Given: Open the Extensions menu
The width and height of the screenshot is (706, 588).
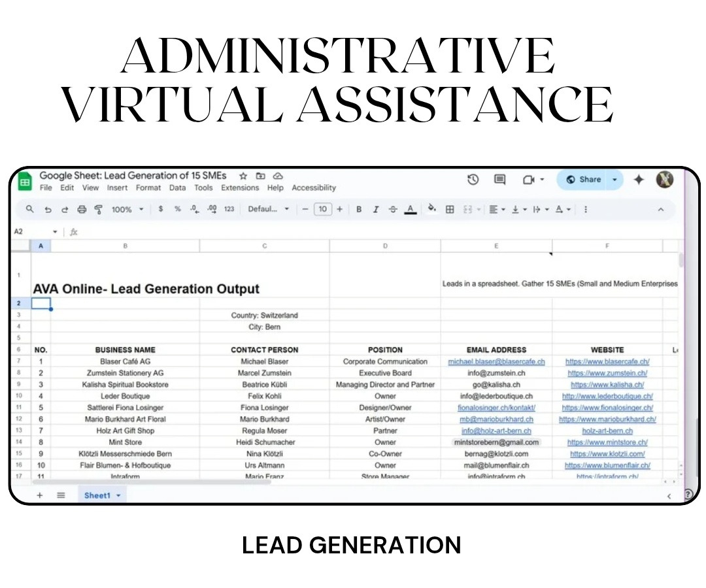Looking at the screenshot, I should pos(240,188).
